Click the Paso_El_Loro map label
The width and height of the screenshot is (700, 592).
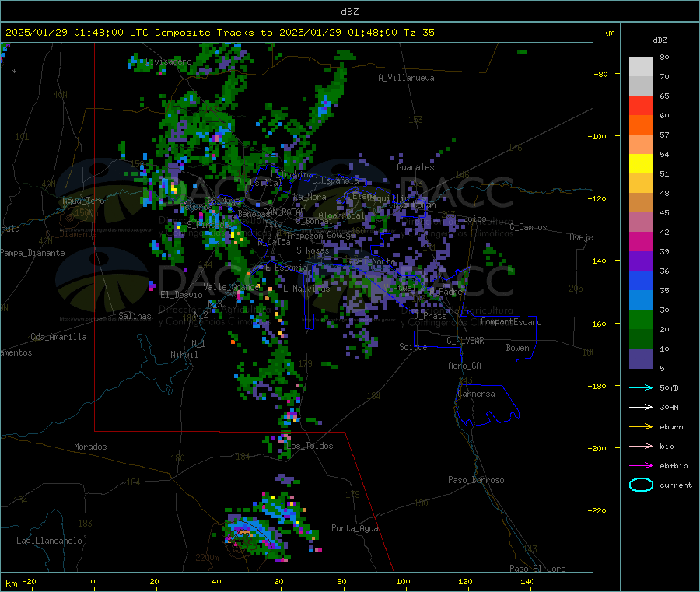click(x=537, y=569)
